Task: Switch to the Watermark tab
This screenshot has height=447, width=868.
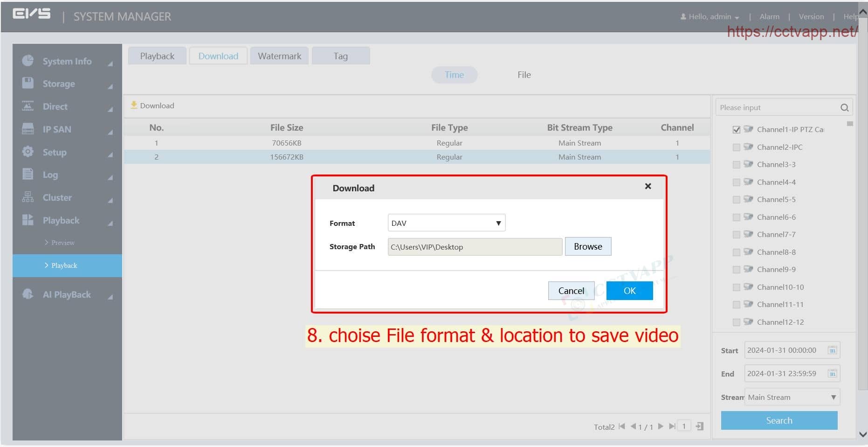Action: [279, 56]
